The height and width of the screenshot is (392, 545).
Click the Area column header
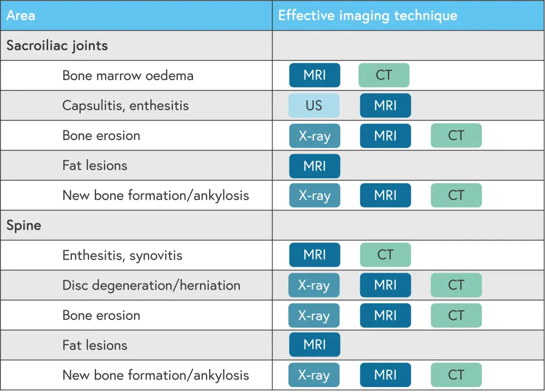(21, 15)
